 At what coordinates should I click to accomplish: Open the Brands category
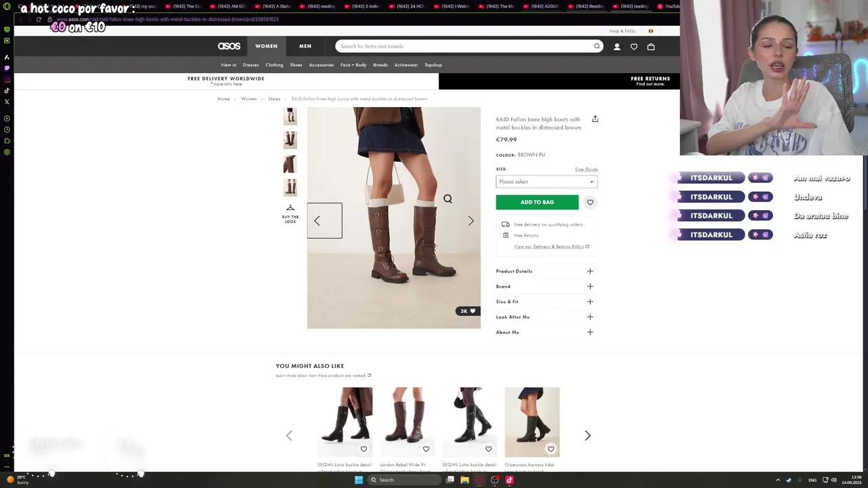(x=380, y=65)
